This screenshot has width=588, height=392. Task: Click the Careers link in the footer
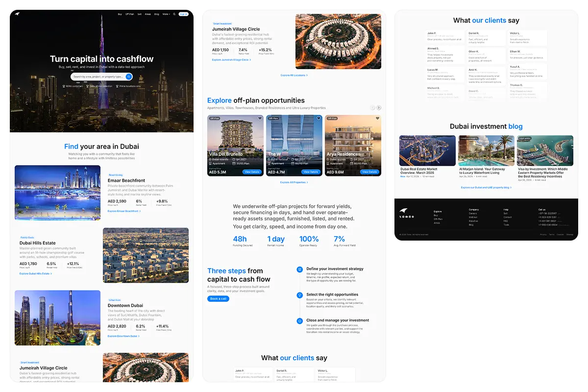click(473, 214)
